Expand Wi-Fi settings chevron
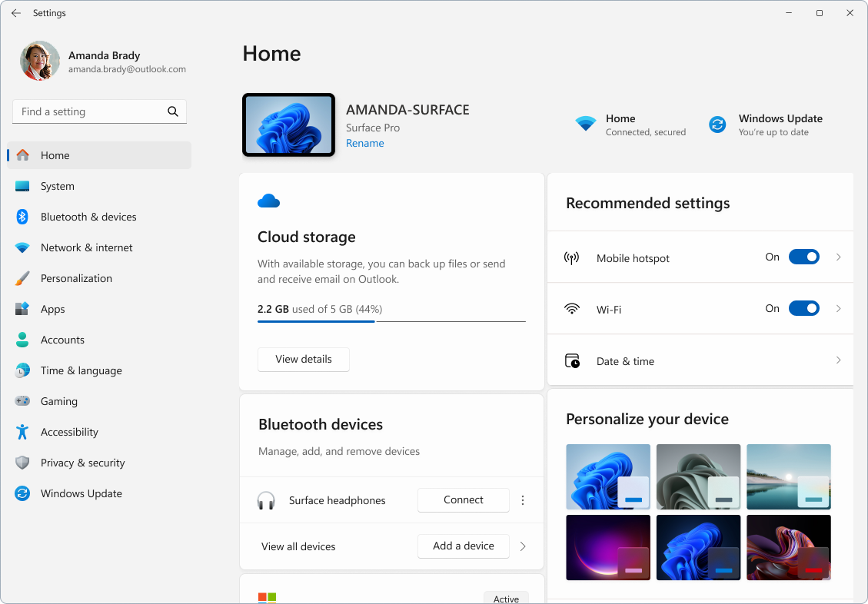 click(x=838, y=309)
